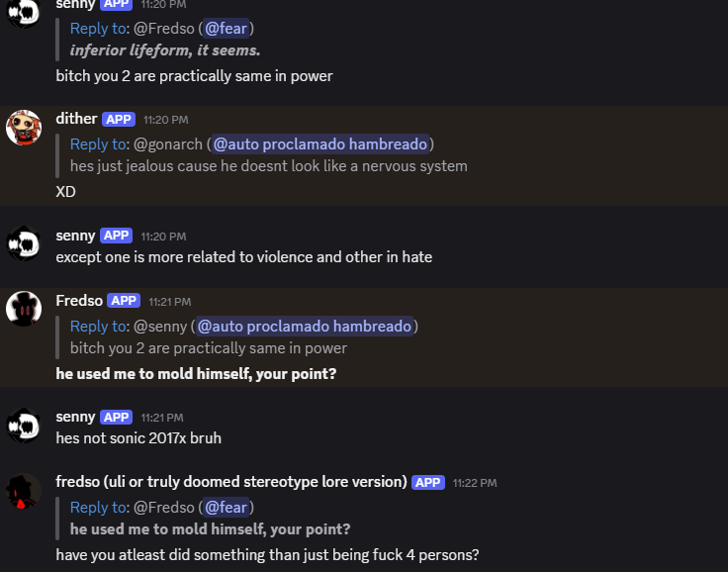Open fredso (uli or truly doomed stereotype) username
The image size is (728, 572).
tap(231, 482)
